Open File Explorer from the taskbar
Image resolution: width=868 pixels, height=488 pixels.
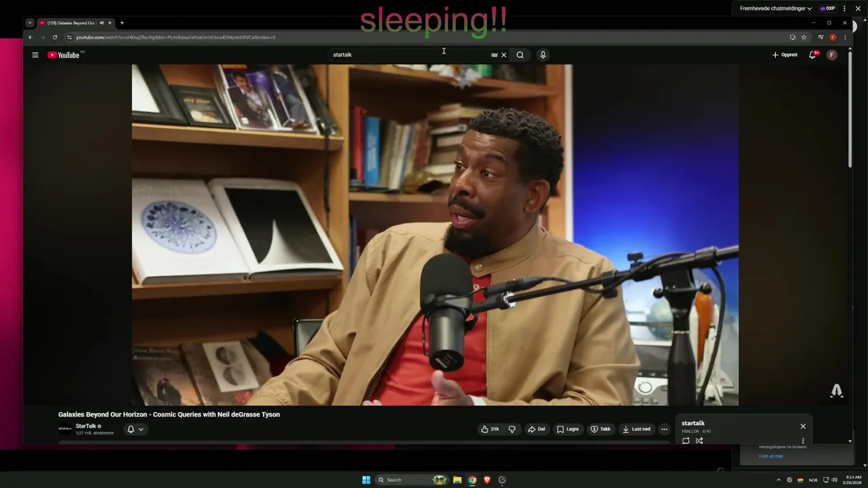[457, 480]
